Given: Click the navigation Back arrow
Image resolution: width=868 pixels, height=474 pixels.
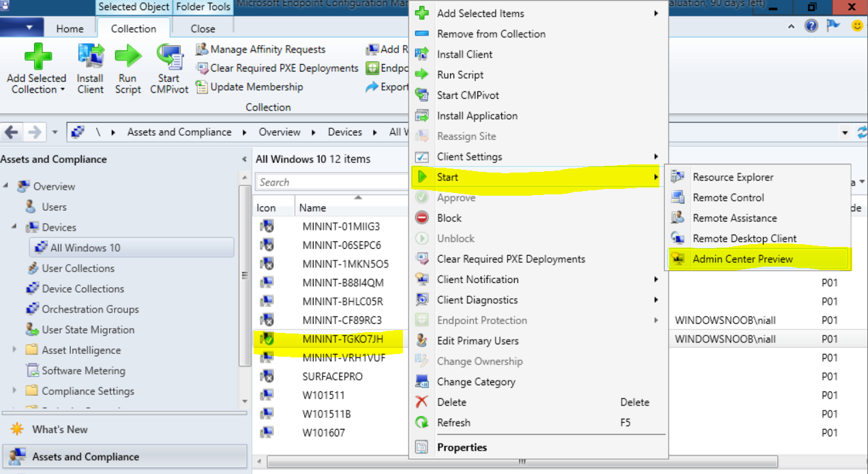Looking at the screenshot, I should [11, 132].
